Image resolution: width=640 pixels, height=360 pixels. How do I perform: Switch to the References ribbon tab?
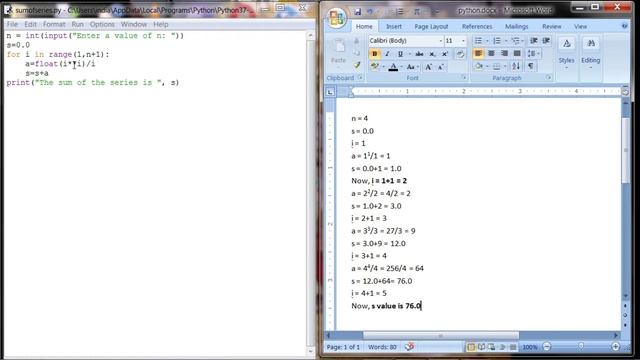pyautogui.click(x=477, y=27)
